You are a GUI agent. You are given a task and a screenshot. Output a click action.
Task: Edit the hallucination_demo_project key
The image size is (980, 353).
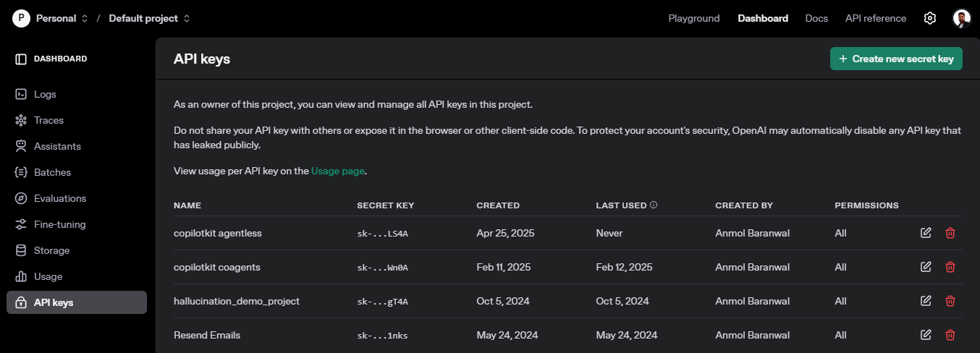point(926,301)
